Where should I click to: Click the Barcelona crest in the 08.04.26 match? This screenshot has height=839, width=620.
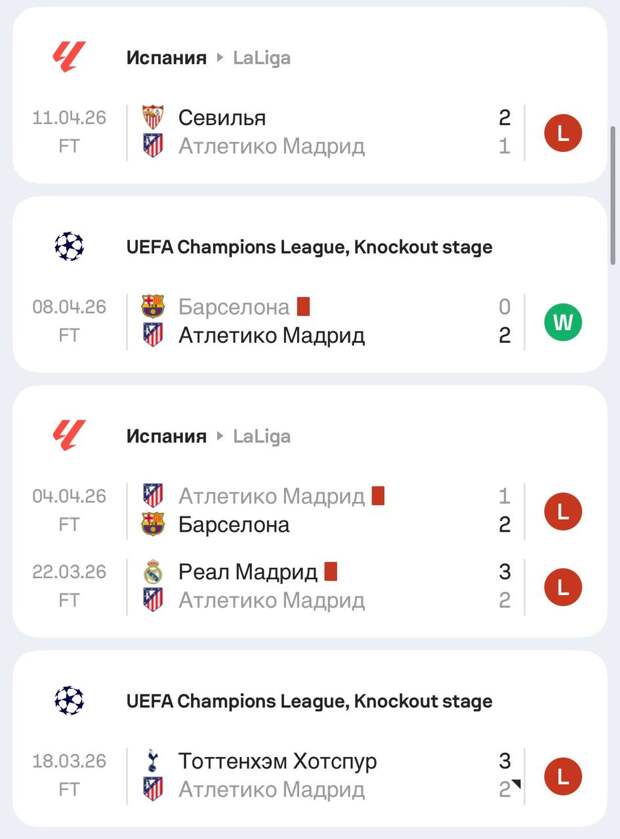click(152, 307)
